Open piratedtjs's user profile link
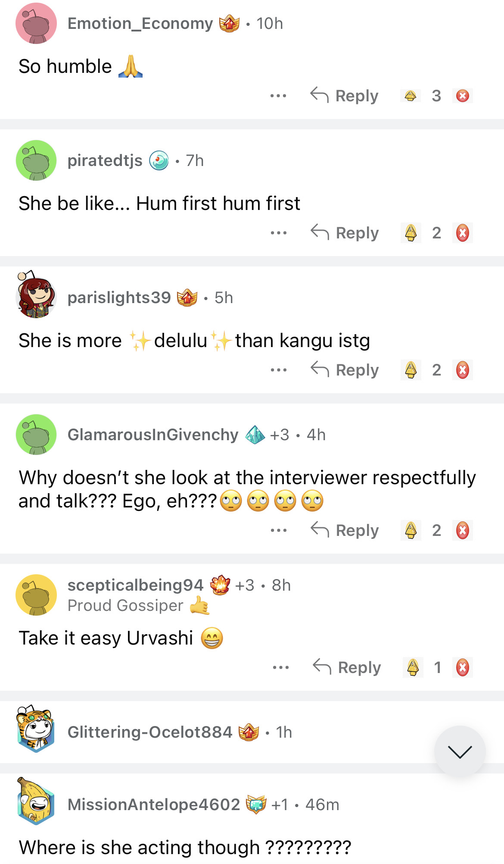This screenshot has width=504, height=864. click(x=105, y=161)
